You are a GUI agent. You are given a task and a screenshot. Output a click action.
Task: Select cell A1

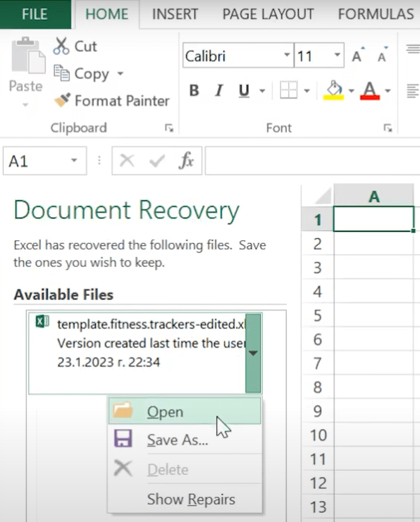coord(373,219)
